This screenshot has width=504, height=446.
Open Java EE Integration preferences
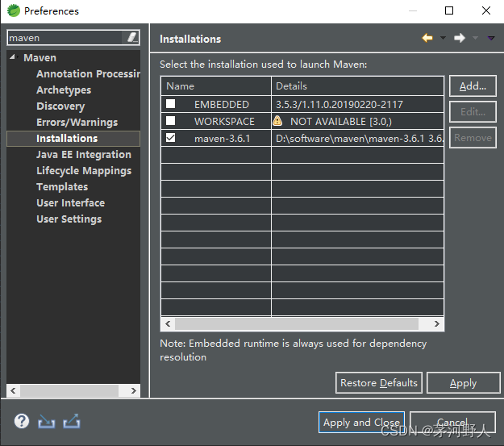(x=84, y=155)
